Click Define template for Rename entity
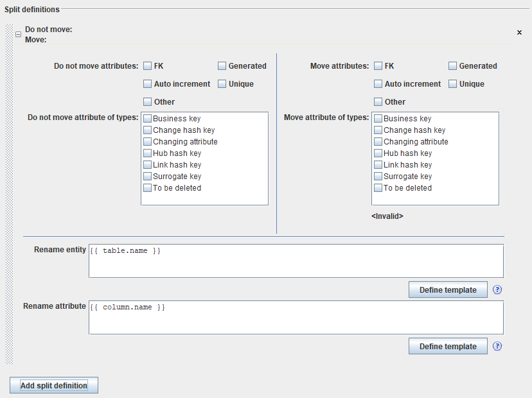The height and width of the screenshot is (398, 532). (x=448, y=290)
